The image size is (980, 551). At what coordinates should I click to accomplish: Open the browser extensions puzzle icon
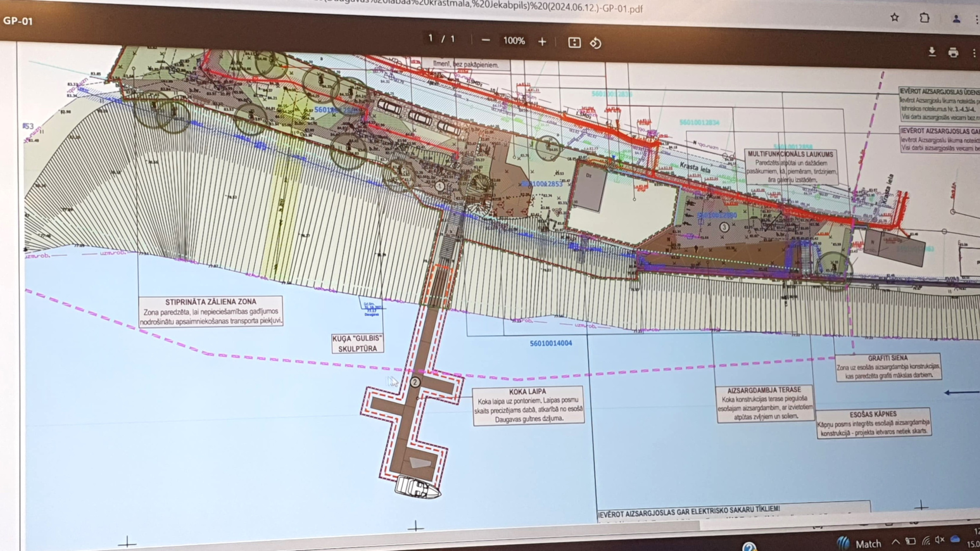(x=924, y=18)
